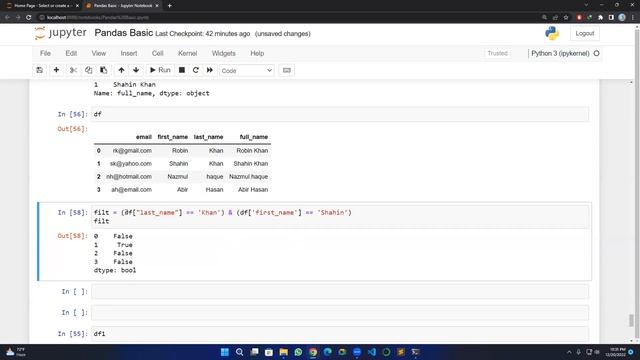Open the taskbar weather widget
Screen dimensions: 640x360
point(16,352)
